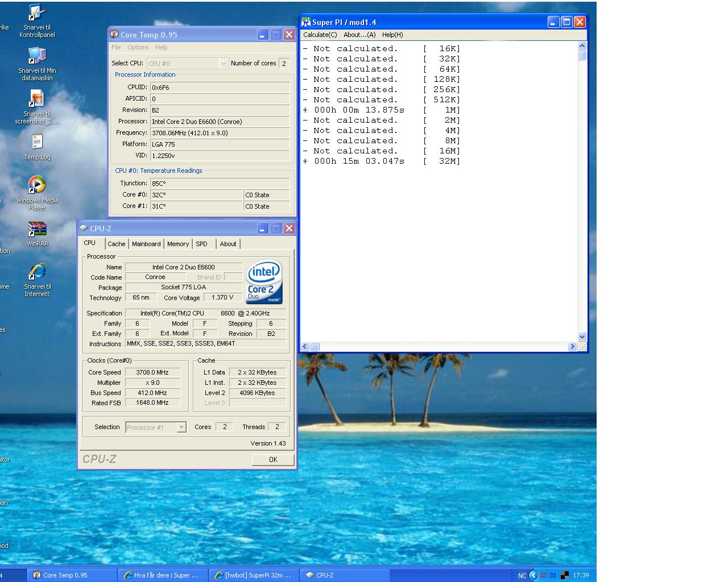Switch to the Cache tab in CPU-Z

coord(117,244)
